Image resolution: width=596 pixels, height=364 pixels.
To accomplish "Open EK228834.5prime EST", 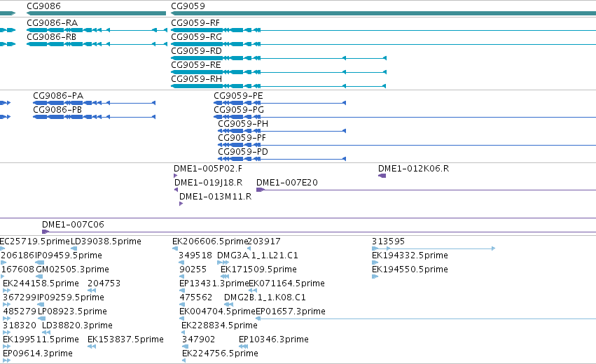I will 219,325.
